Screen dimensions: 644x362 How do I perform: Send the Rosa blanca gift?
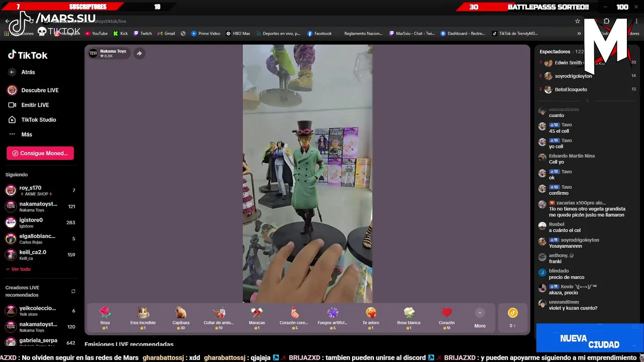point(409,318)
